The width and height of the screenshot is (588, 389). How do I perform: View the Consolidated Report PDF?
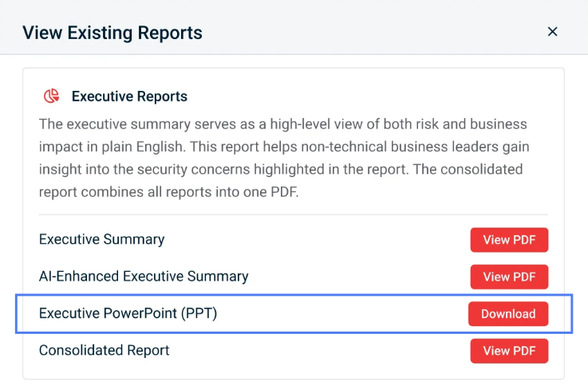pyautogui.click(x=508, y=351)
